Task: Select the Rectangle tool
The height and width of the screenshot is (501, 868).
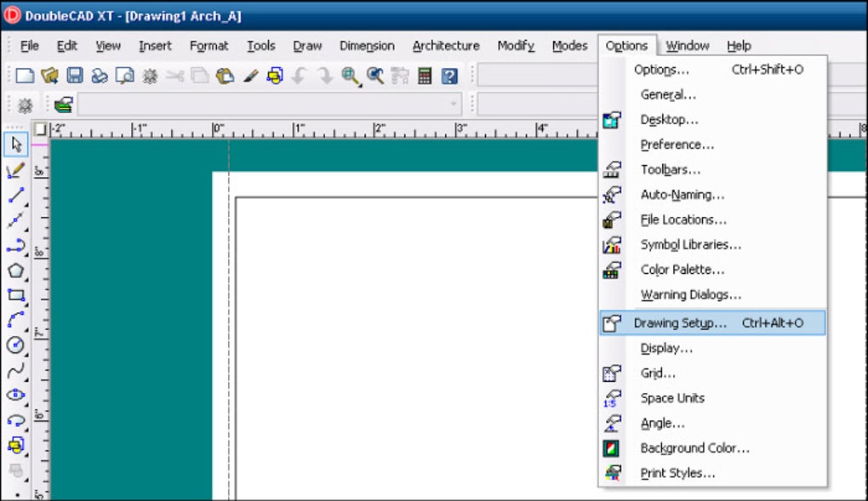Action: 16,296
